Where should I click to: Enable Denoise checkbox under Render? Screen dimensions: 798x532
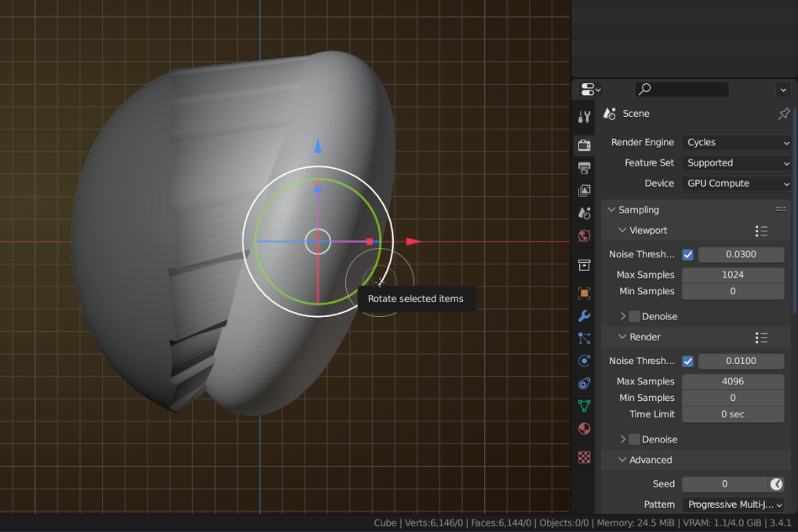coord(634,439)
